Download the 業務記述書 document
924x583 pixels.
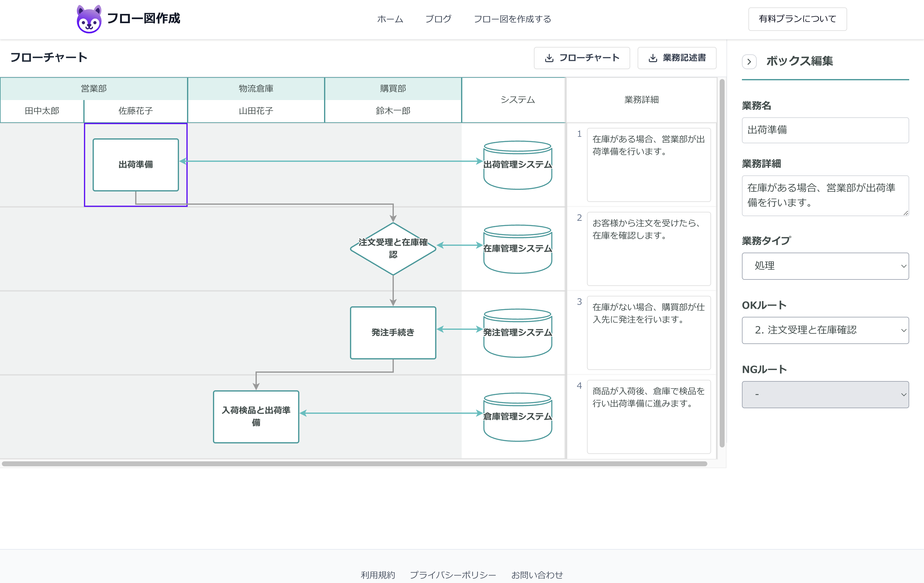pos(677,58)
